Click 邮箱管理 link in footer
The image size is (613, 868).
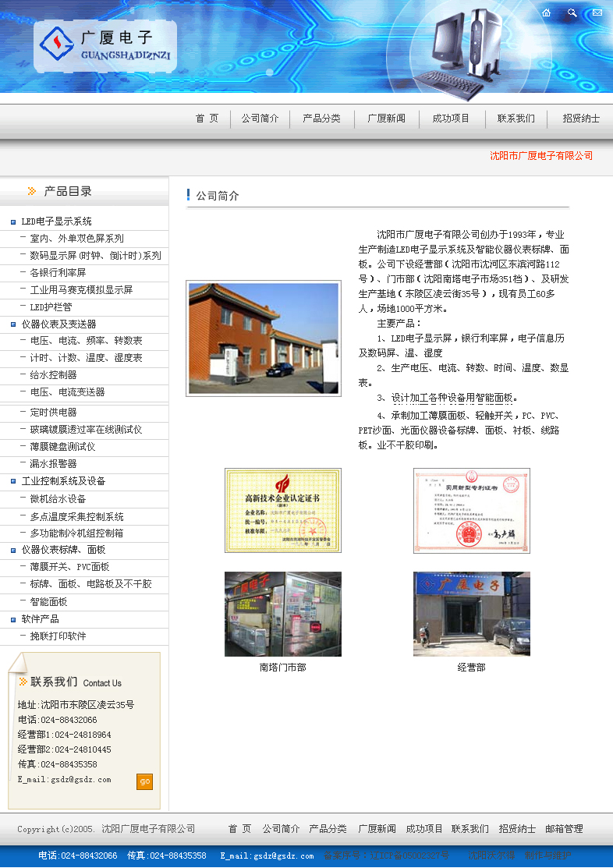[x=564, y=829]
